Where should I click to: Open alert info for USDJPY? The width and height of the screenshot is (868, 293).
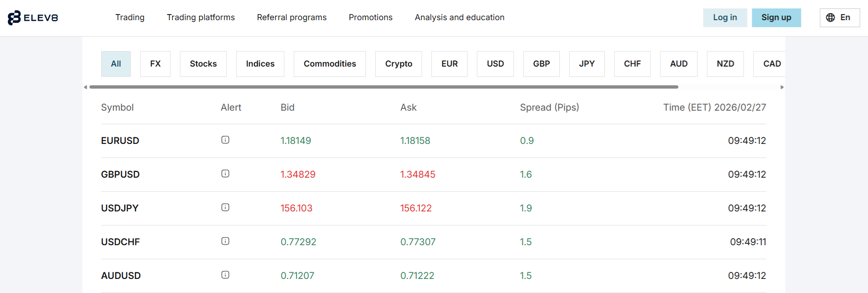(x=225, y=207)
